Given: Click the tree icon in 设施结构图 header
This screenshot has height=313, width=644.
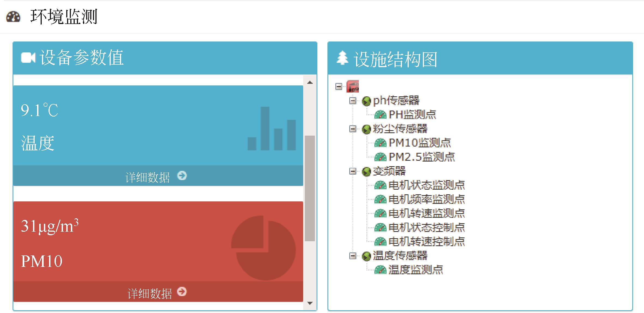Looking at the screenshot, I should [x=342, y=58].
